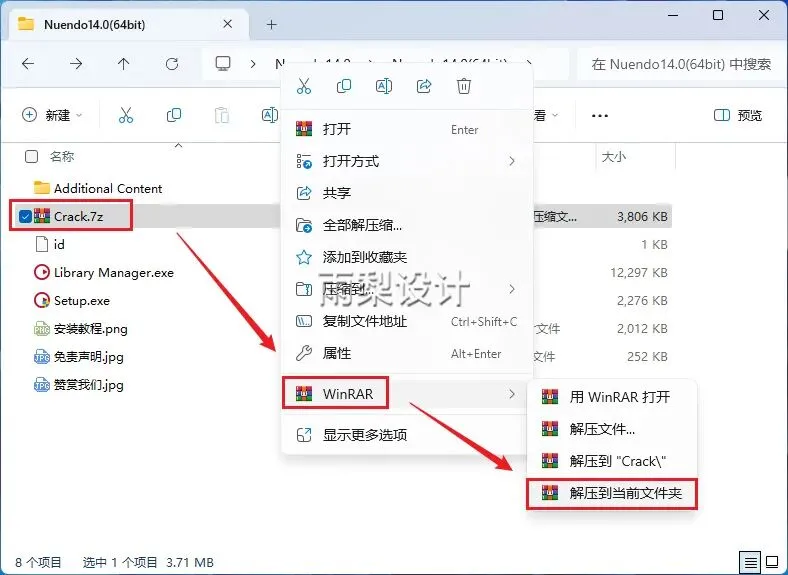
Task: Click the 免责声明.jpg file icon
Action: 42,357
